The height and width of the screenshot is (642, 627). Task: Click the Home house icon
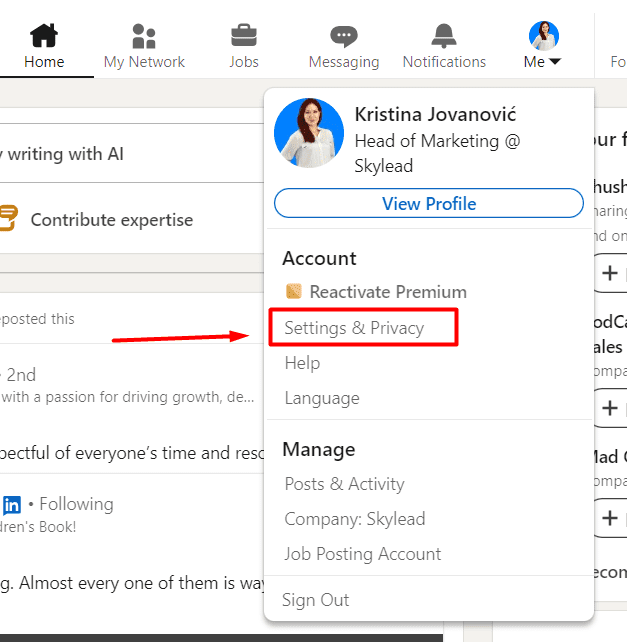tap(44, 35)
